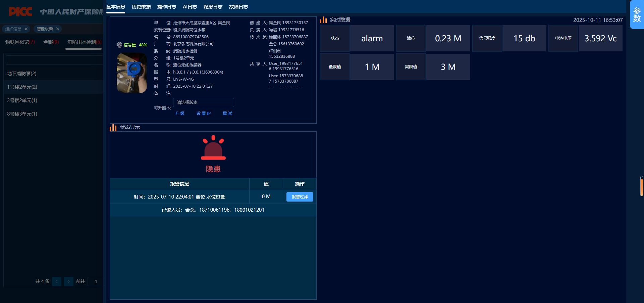644x303 pixels.
Task: Open the 参数 side panel button
Action: (637, 15)
